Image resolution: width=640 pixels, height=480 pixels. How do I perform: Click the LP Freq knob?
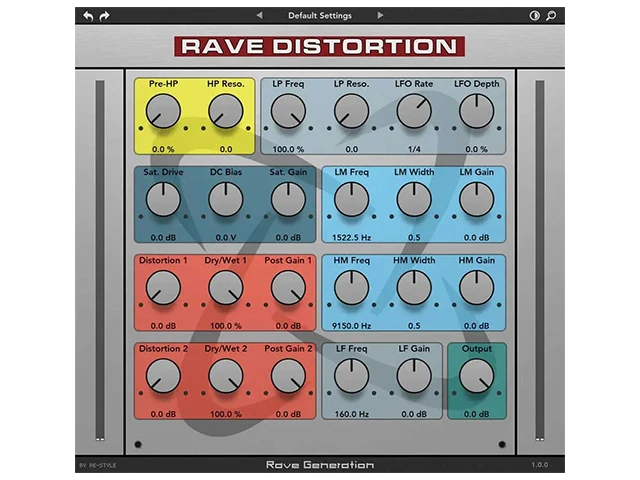288,111
